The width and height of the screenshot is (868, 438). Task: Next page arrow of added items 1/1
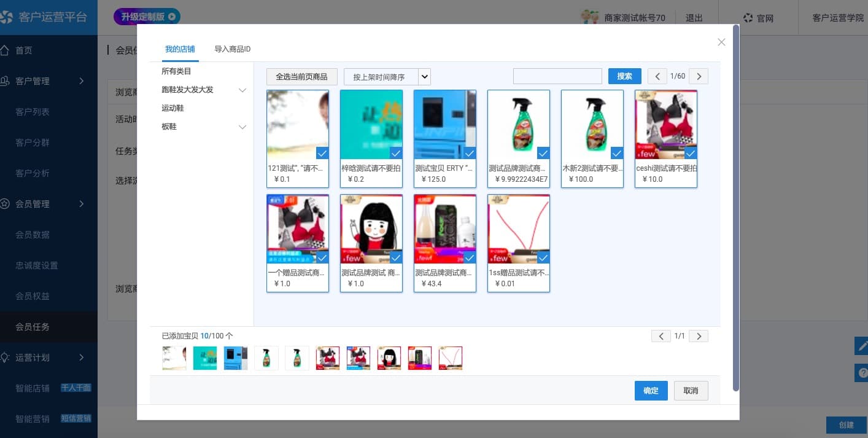(699, 336)
